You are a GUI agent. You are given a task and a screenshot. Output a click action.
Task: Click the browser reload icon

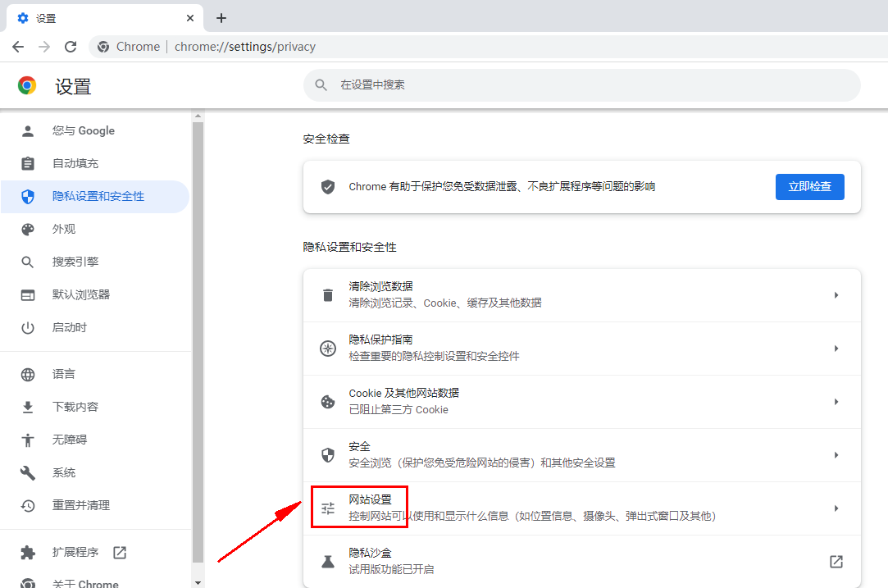click(71, 47)
